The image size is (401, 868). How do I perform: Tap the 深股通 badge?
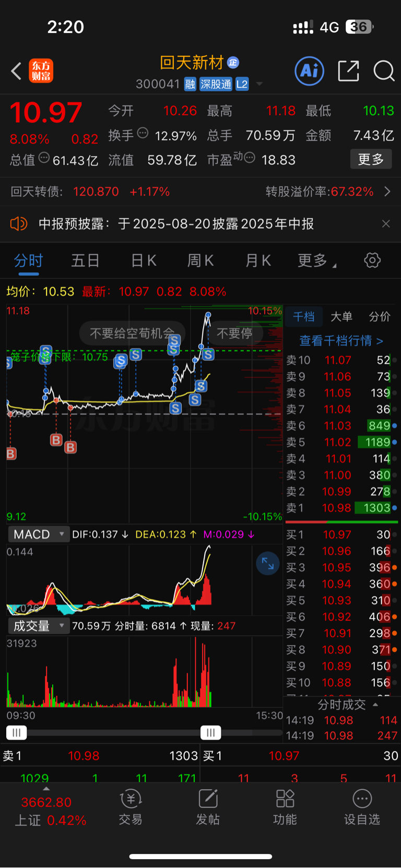tap(216, 84)
